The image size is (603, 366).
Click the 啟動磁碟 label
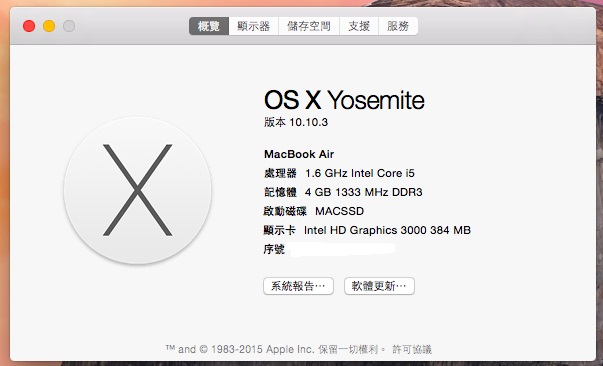click(x=285, y=211)
